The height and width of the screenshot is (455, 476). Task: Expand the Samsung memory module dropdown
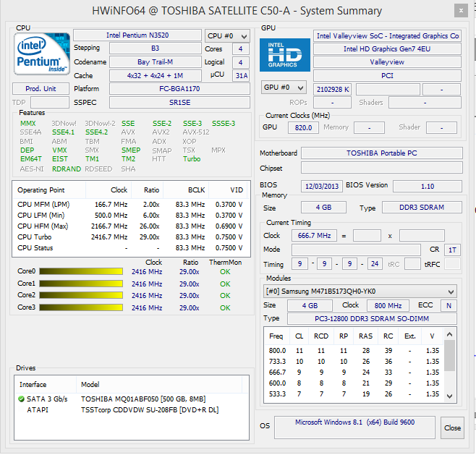tap(360, 292)
